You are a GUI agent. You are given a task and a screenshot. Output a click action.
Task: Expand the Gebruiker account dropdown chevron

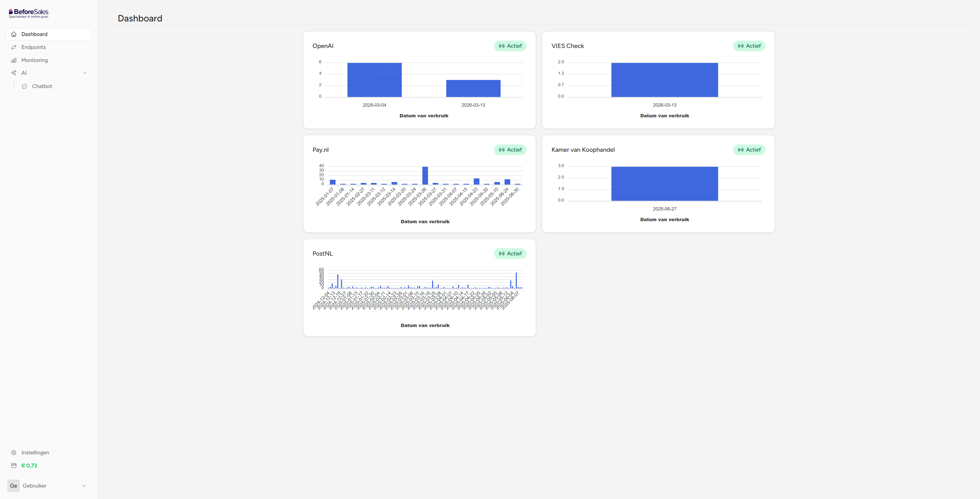[84, 486]
